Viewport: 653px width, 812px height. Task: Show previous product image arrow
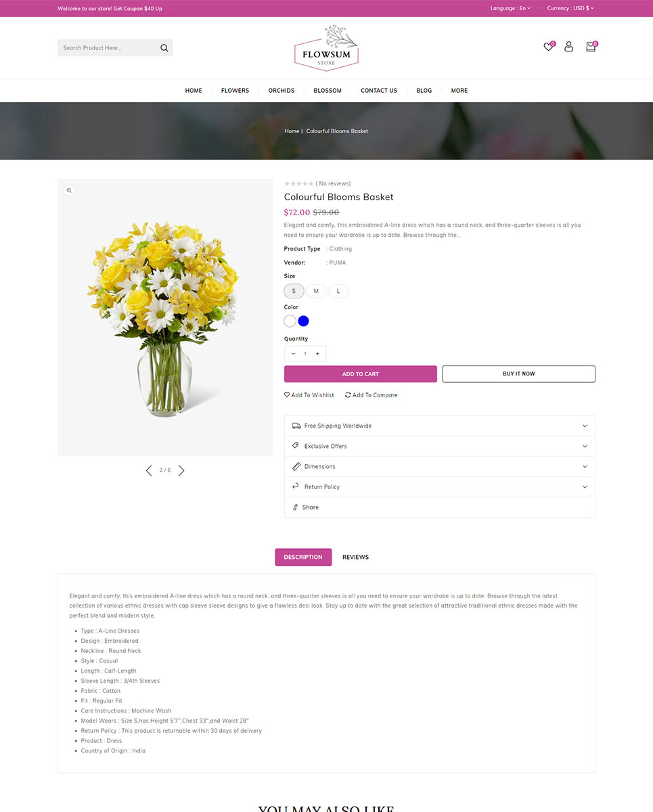click(149, 470)
